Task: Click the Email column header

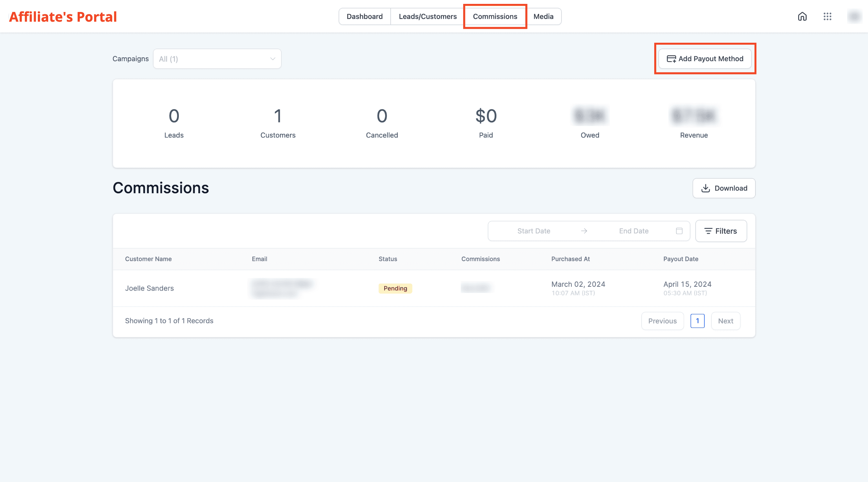Action: (259, 259)
